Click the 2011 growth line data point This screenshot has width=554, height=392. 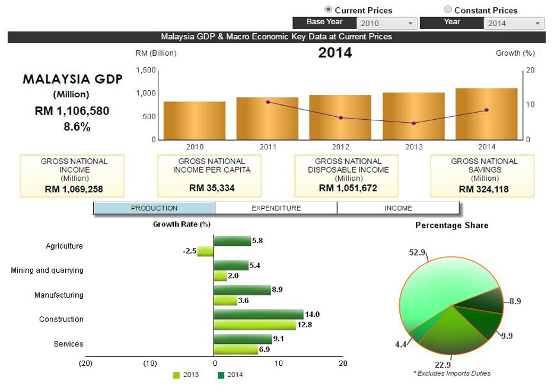[268, 102]
